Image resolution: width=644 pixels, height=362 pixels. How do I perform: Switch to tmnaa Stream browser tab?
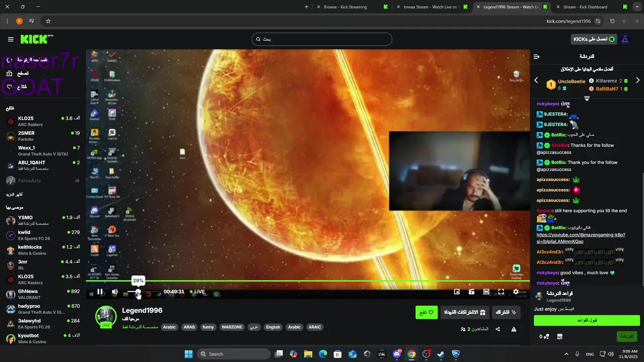[x=432, y=7]
